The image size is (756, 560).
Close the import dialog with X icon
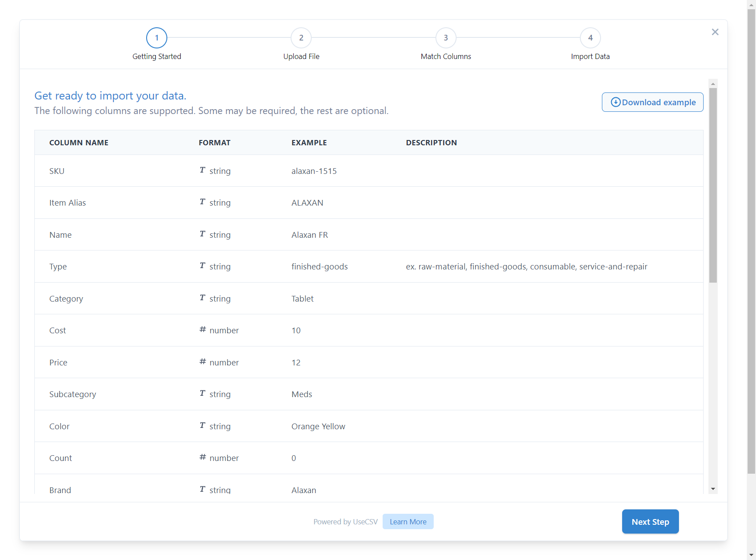(x=715, y=32)
